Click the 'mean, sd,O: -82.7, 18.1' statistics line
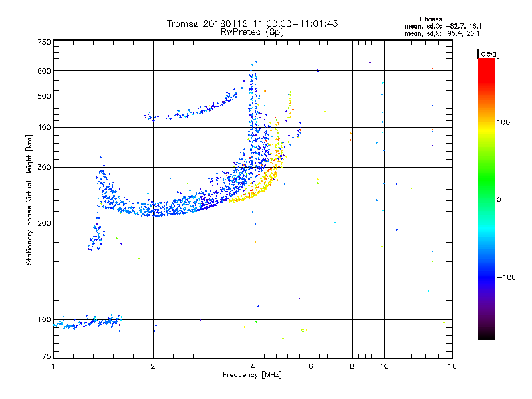 pyautogui.click(x=443, y=26)
